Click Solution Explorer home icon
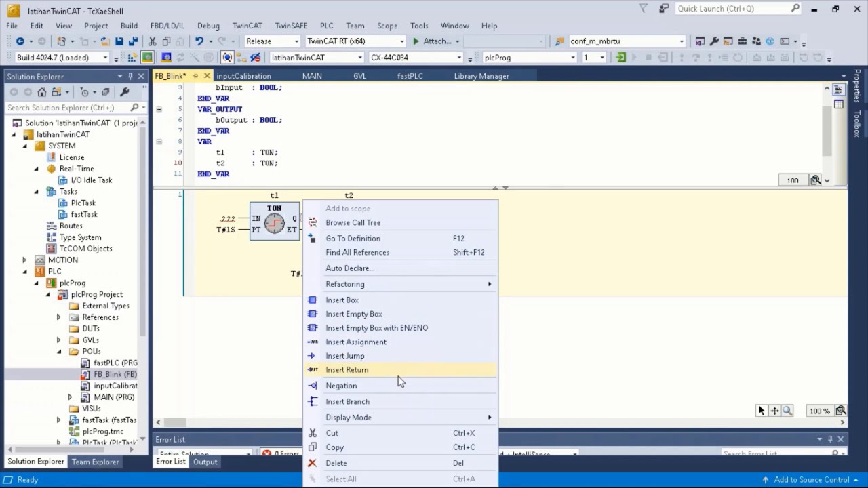Screen dimensions: 868x488 [x=42, y=92]
